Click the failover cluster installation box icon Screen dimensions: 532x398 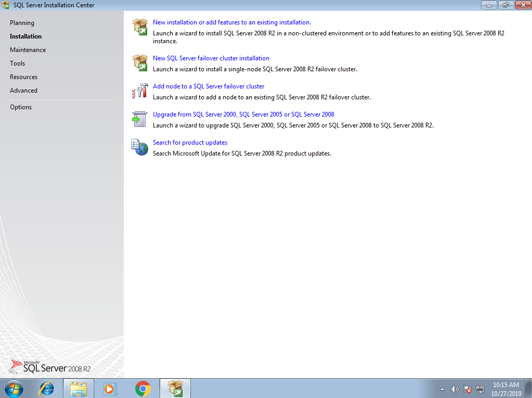coord(140,63)
